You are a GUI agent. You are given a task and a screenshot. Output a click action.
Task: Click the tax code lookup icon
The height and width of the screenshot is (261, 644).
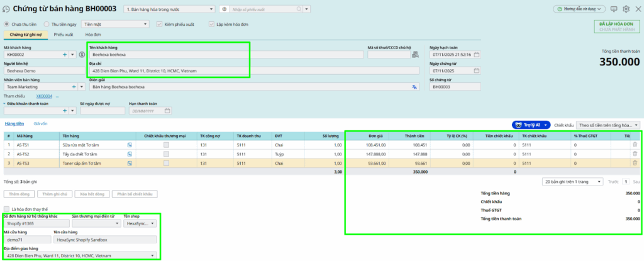tap(415, 55)
